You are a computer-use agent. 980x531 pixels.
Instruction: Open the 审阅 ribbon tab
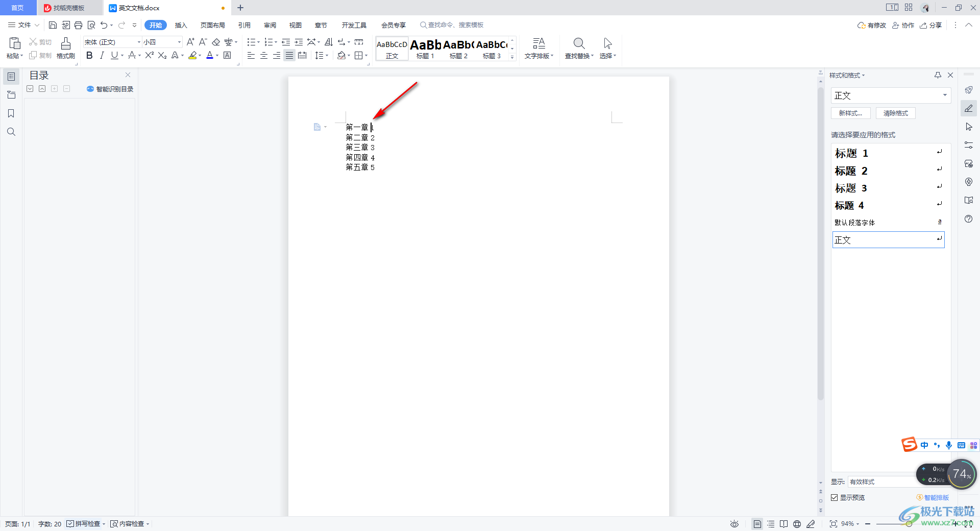tap(270, 25)
